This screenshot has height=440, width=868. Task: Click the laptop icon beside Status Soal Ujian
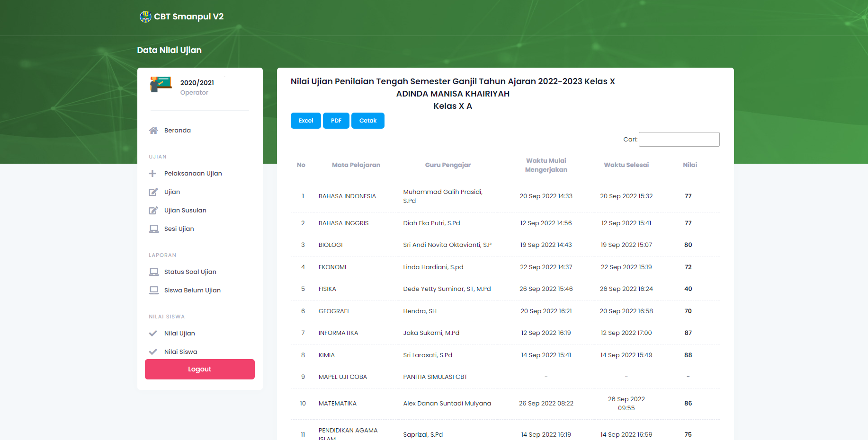click(154, 272)
